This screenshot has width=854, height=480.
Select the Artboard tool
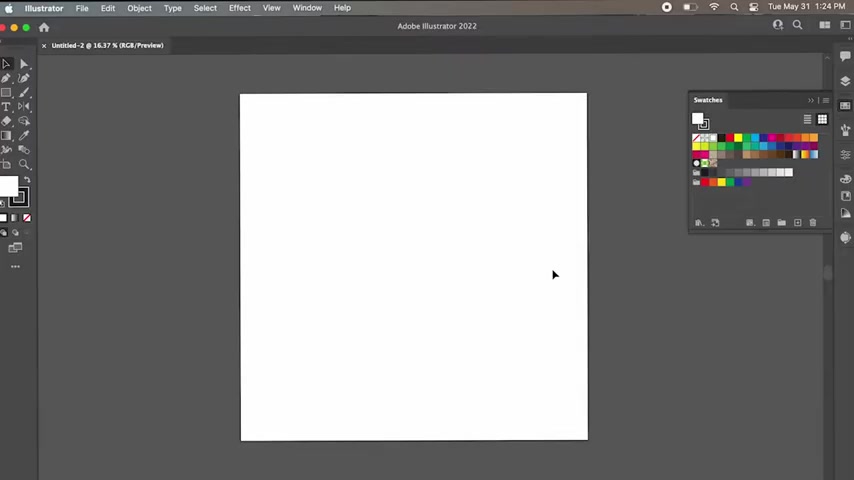click(6, 164)
